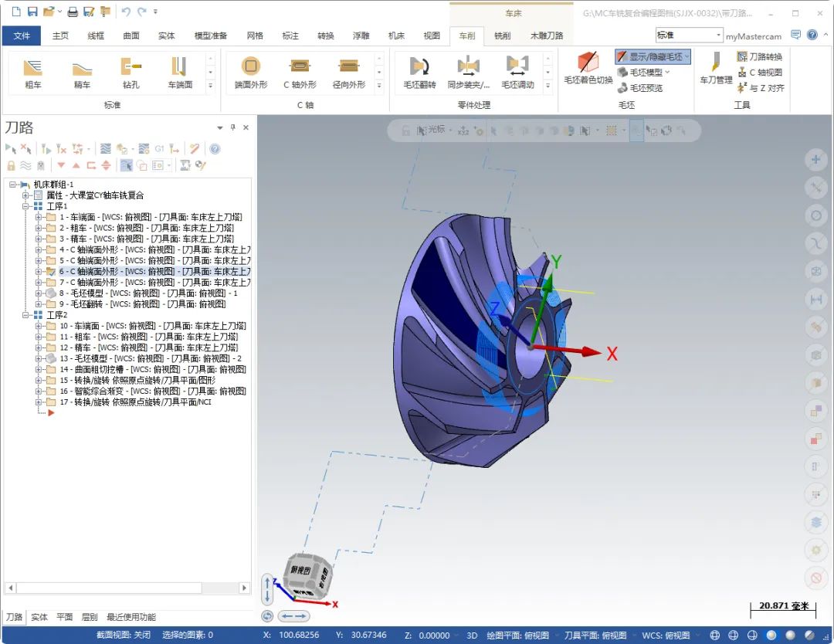Open 车刀管理 lathe tool manager
This screenshot has height=644, width=834.
[x=716, y=68]
